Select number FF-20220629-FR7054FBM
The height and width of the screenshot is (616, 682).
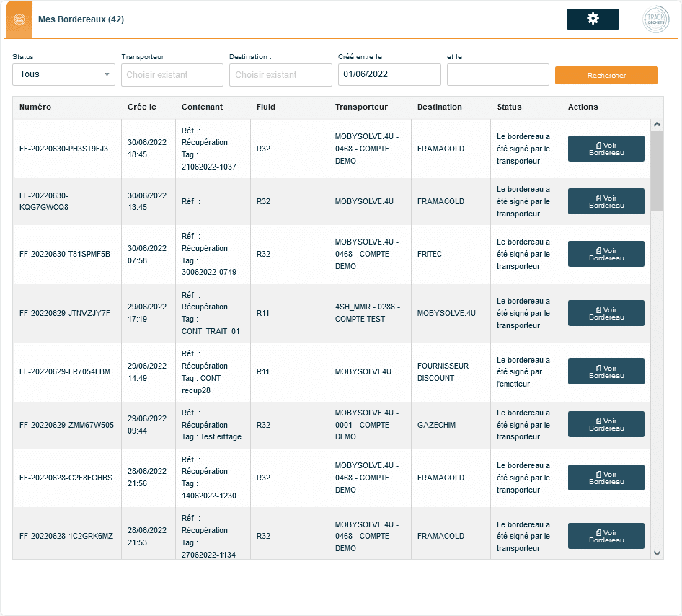[x=65, y=371]
